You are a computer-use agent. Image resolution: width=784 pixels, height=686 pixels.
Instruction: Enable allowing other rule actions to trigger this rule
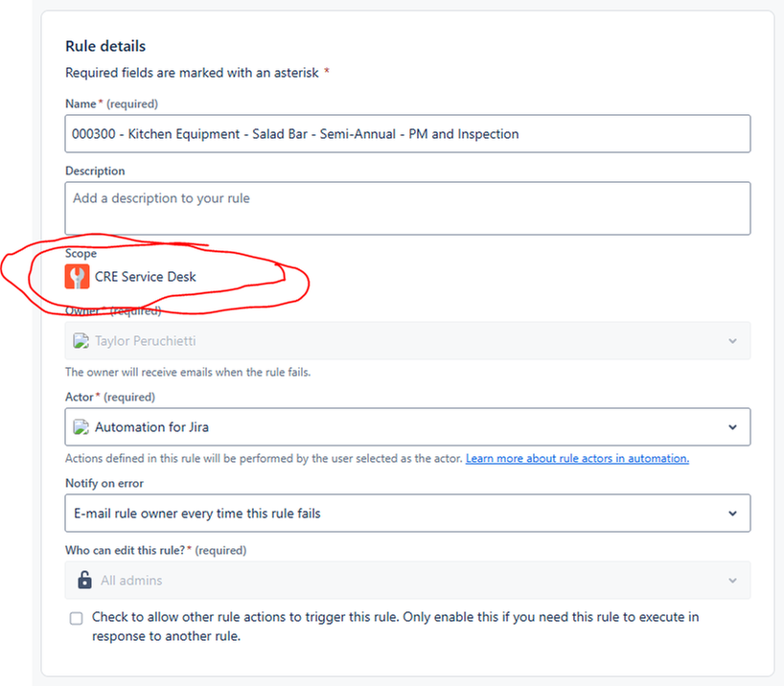tap(76, 619)
